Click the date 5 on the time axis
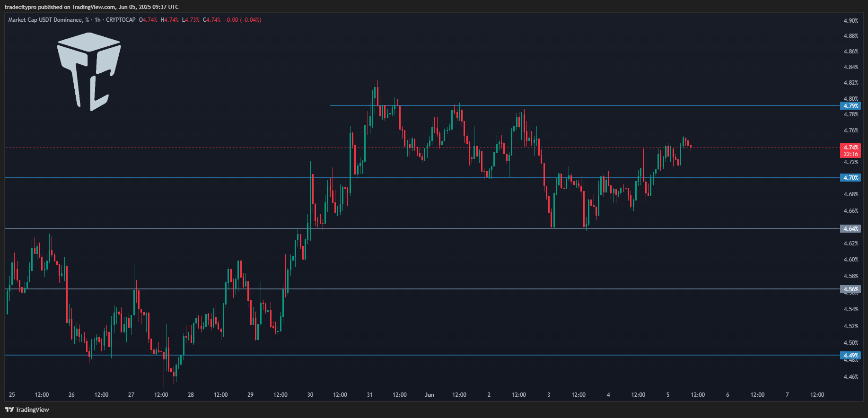 coord(668,395)
